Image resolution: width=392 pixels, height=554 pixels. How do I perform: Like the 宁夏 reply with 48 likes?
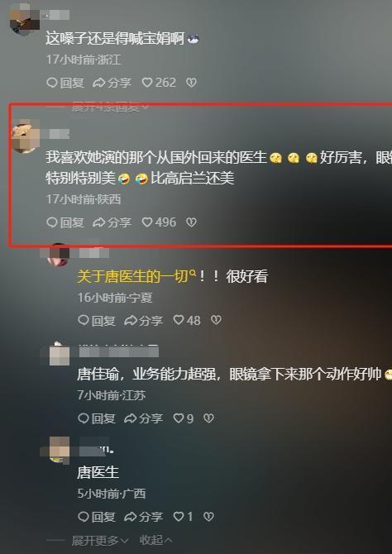pos(187,321)
